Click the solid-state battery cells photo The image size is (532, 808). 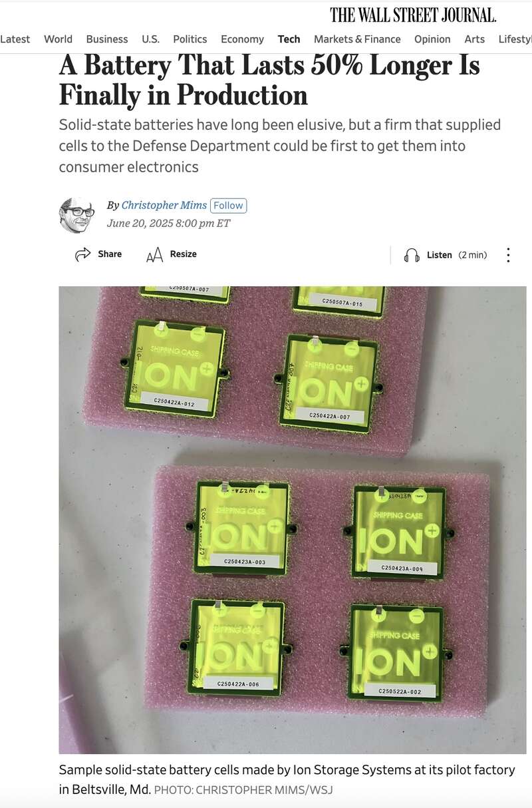(x=293, y=520)
